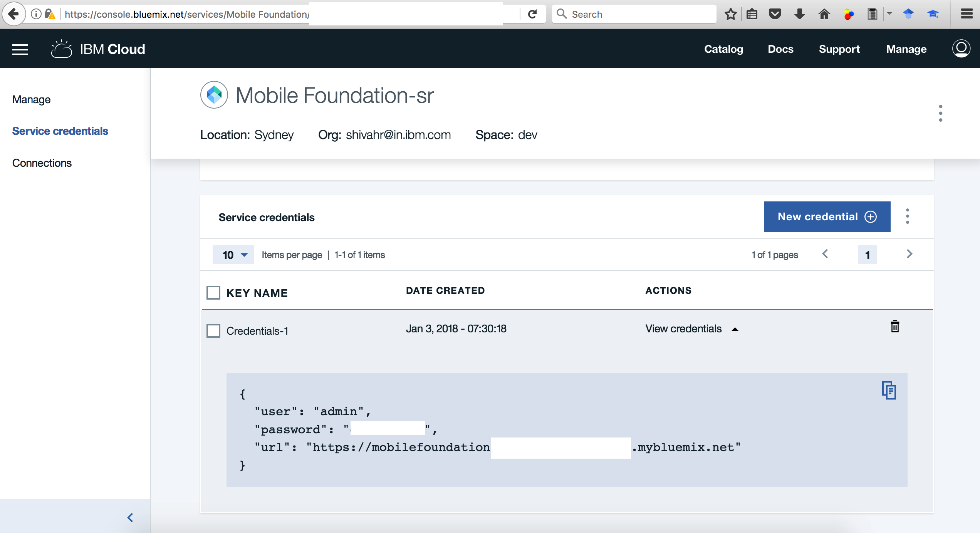Open the overflow menu beside New credential
Viewport: 980px width, 533px height.
[907, 216]
